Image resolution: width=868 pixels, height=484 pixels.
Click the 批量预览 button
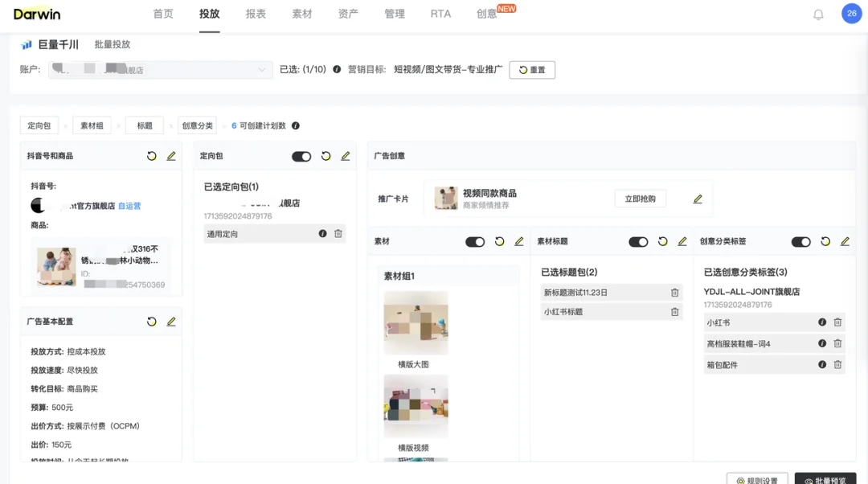(x=825, y=479)
